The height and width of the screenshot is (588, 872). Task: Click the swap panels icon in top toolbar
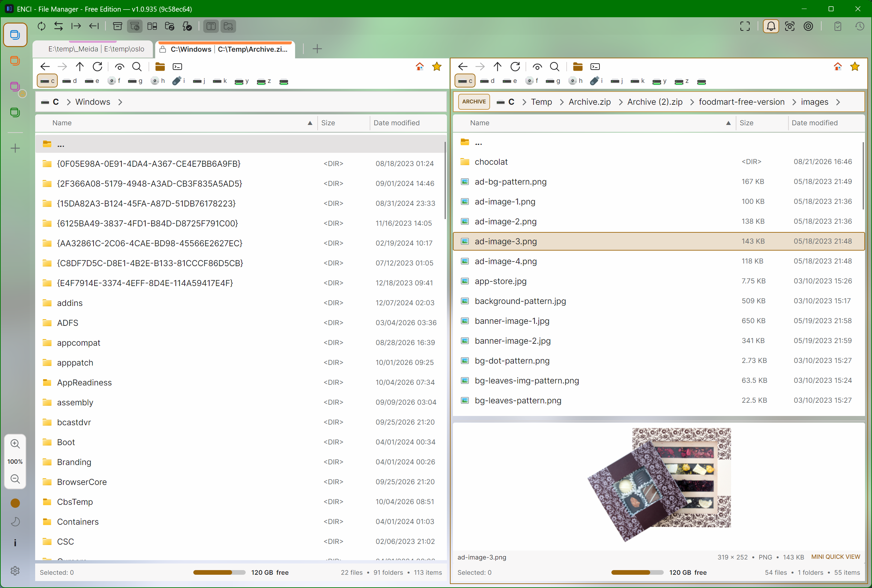point(58,26)
